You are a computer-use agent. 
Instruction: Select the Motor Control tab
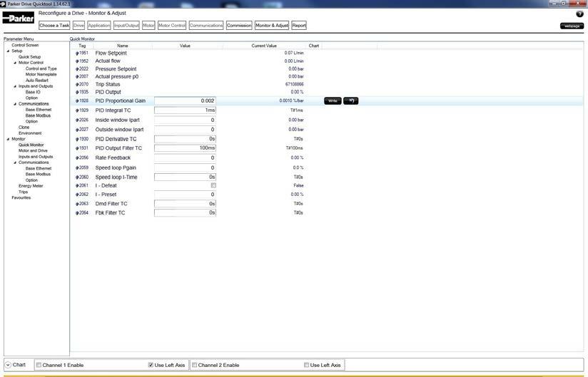(172, 26)
